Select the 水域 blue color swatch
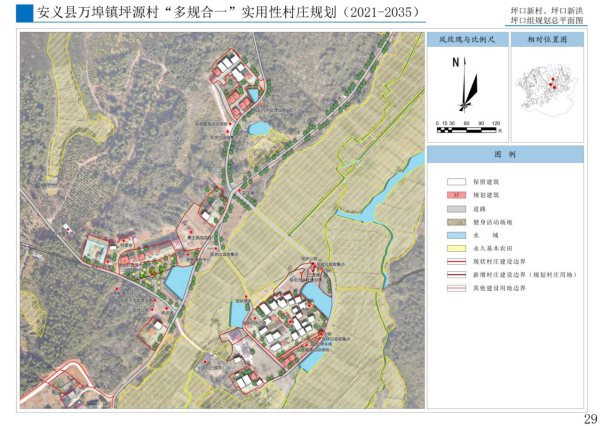The width and height of the screenshot is (602, 426). click(455, 235)
